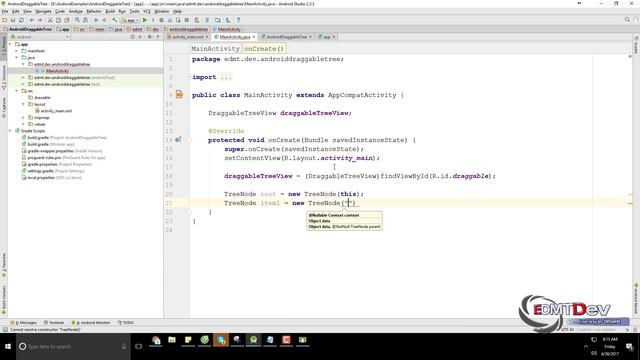Open the TODO tool window

(x=126, y=322)
